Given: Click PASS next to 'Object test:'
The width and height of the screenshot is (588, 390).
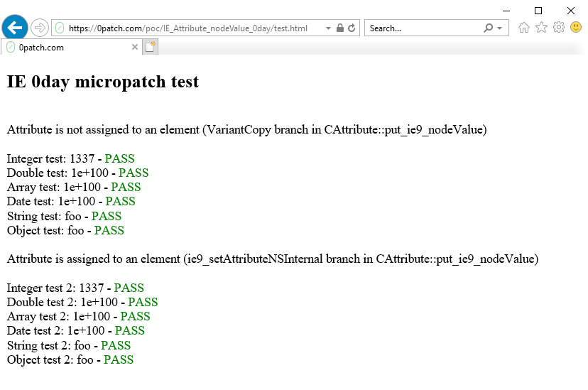Looking at the screenshot, I should click(x=109, y=230).
